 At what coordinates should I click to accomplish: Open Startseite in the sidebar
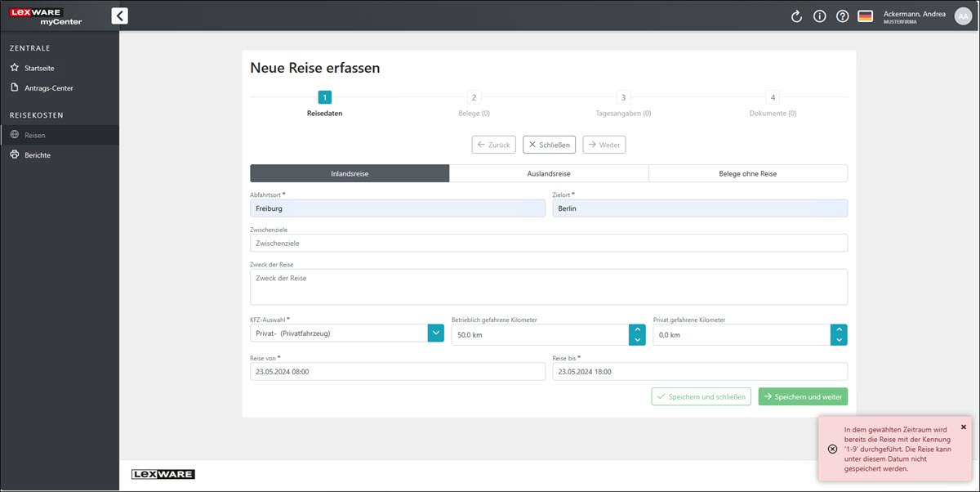[x=39, y=68]
